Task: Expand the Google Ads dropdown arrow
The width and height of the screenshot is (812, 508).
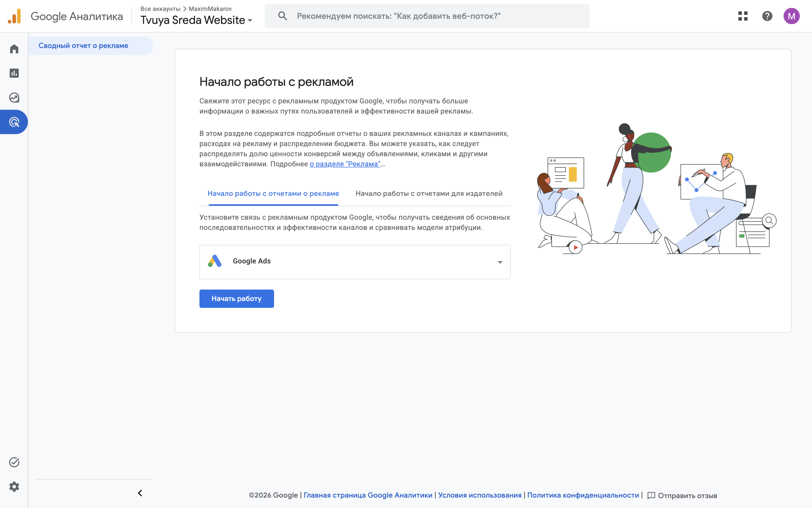Action: pyautogui.click(x=500, y=262)
